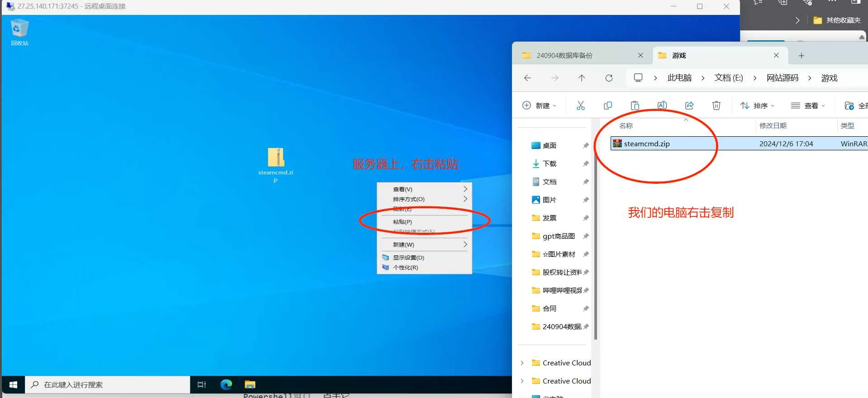Go forward with Explorer forward arrow

555,78
